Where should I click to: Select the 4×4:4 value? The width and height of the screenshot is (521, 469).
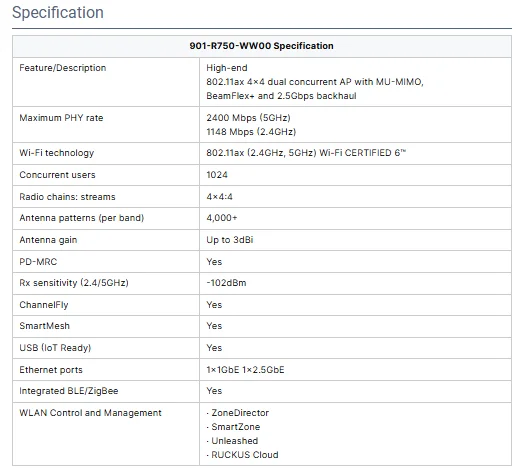219,197
